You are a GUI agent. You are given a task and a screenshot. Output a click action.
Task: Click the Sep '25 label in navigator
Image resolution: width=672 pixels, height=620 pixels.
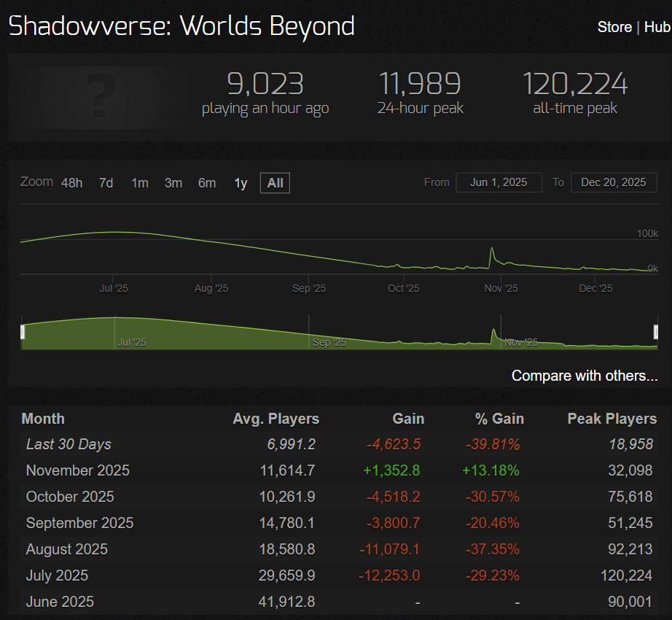click(x=329, y=342)
